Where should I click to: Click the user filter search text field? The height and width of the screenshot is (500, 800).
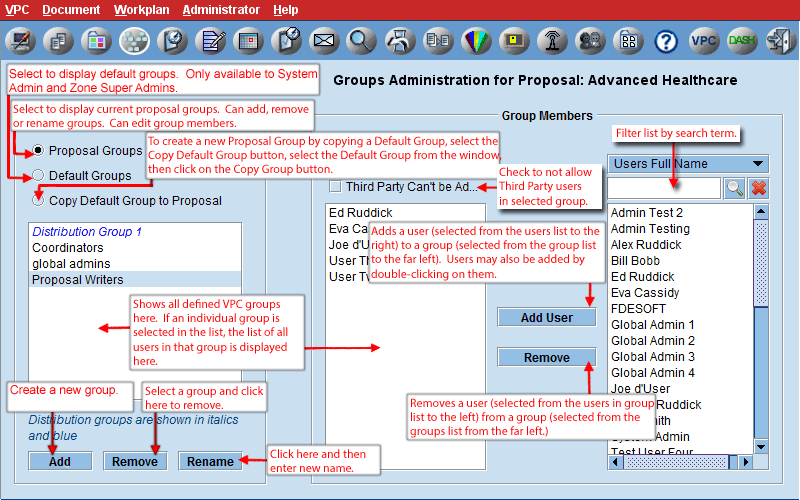664,188
